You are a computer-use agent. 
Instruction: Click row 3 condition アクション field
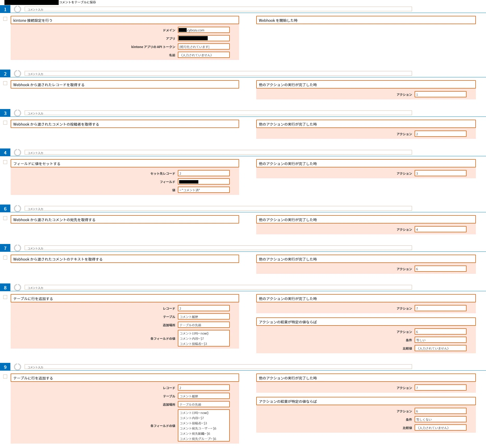441,134
